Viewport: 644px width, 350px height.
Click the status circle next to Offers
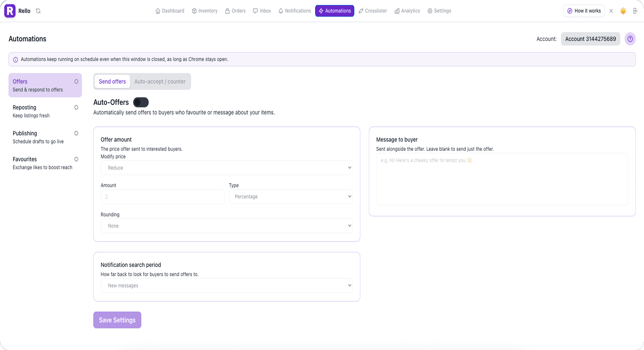tap(76, 82)
